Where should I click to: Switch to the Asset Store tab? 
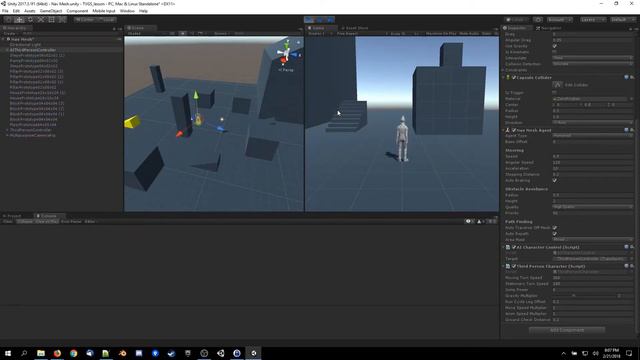[x=354, y=28]
